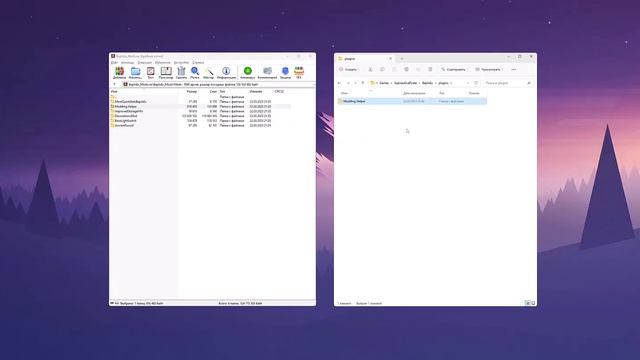Select Modding Helper folder in Explorer
The width and height of the screenshot is (640, 360).
coord(412,101)
